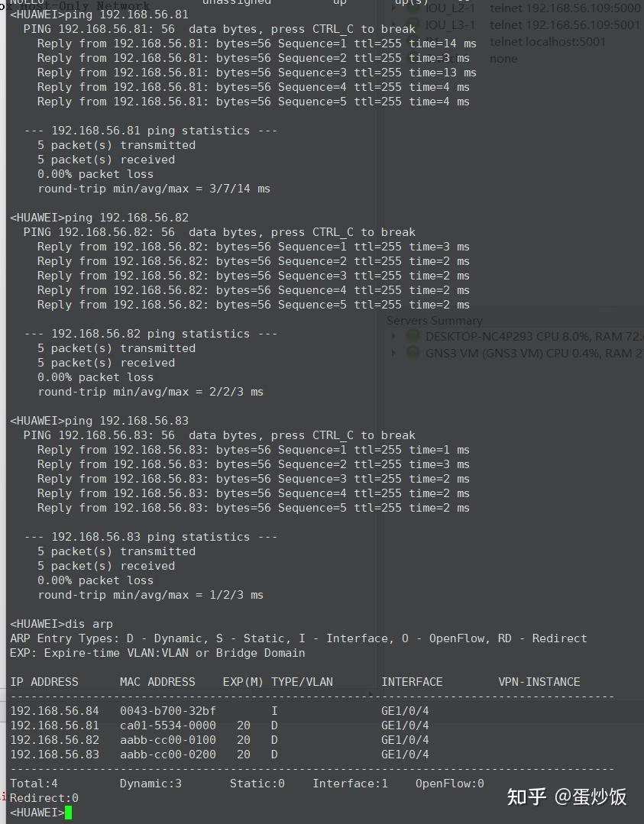644x824 pixels.
Task: Click the telnet 192.168.56.109:5000 console entry
Action: coord(565,8)
